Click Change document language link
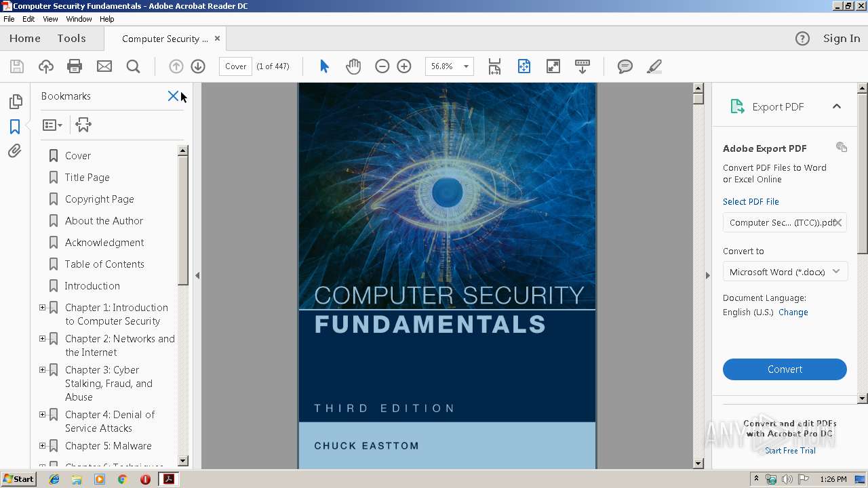 793,312
